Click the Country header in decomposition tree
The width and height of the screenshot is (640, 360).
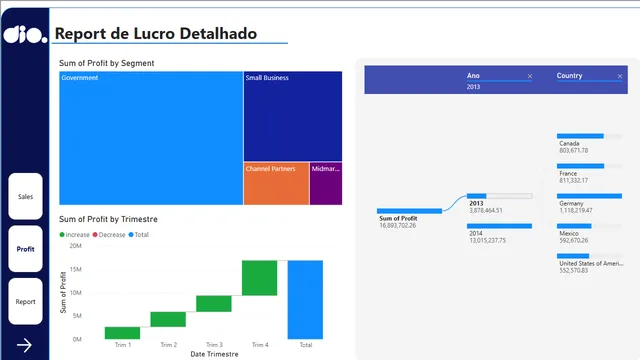569,76
